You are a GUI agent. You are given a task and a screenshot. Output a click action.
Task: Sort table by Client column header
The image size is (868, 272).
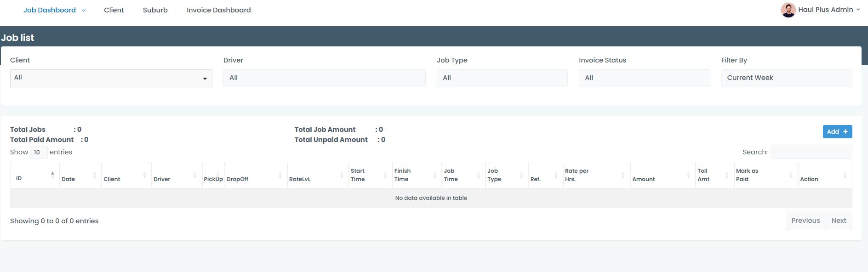(126, 175)
